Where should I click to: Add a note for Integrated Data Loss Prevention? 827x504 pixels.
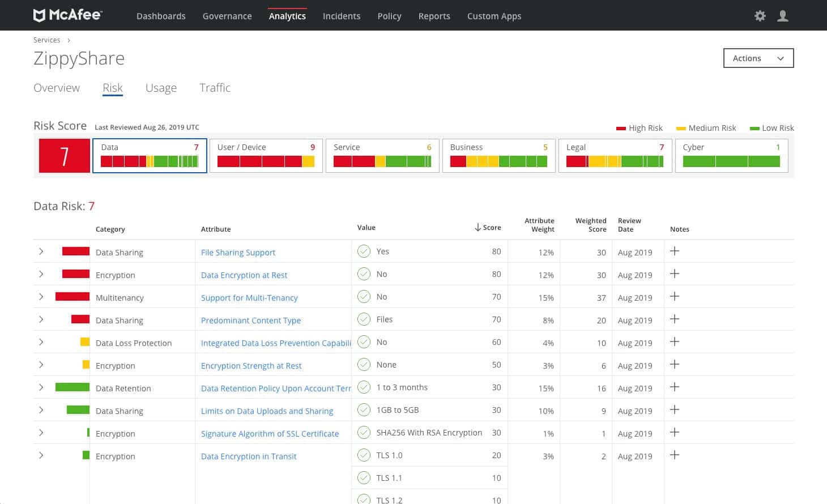[675, 341]
